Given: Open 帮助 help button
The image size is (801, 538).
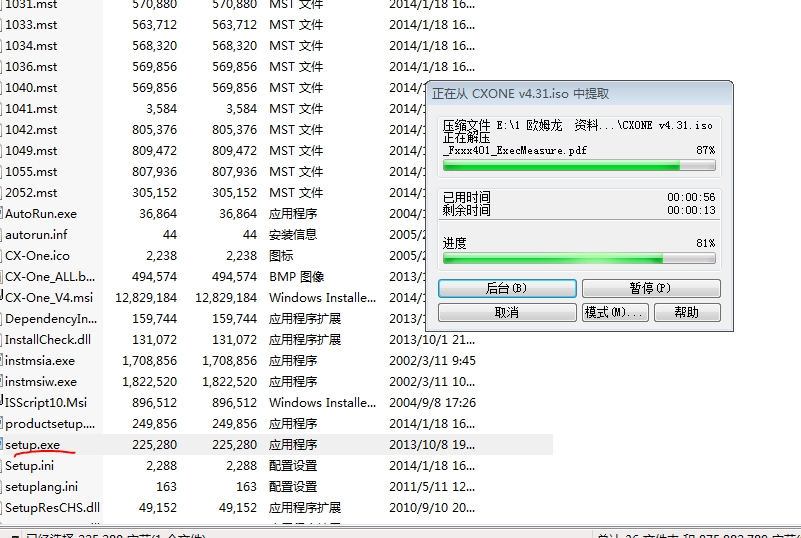Looking at the screenshot, I should pyautogui.click(x=687, y=312).
